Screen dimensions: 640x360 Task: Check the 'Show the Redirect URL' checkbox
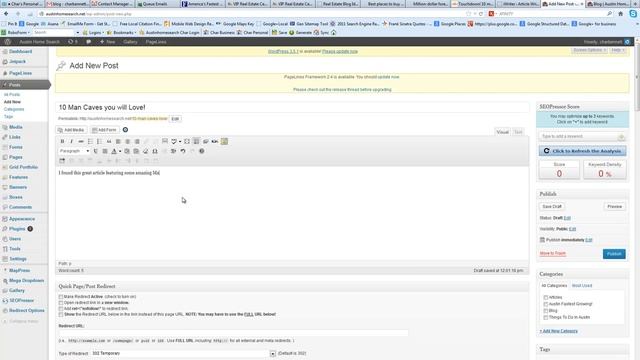click(x=61, y=314)
